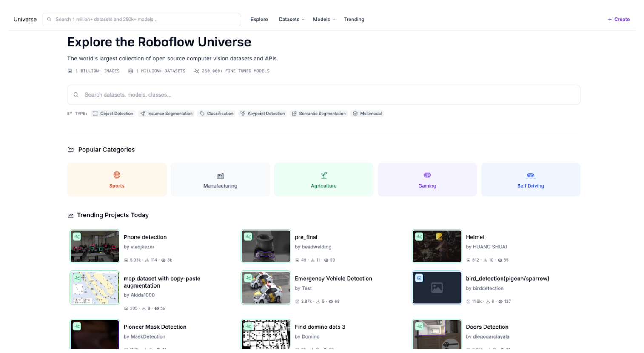Filter by Instance Segmentation type

(166, 114)
